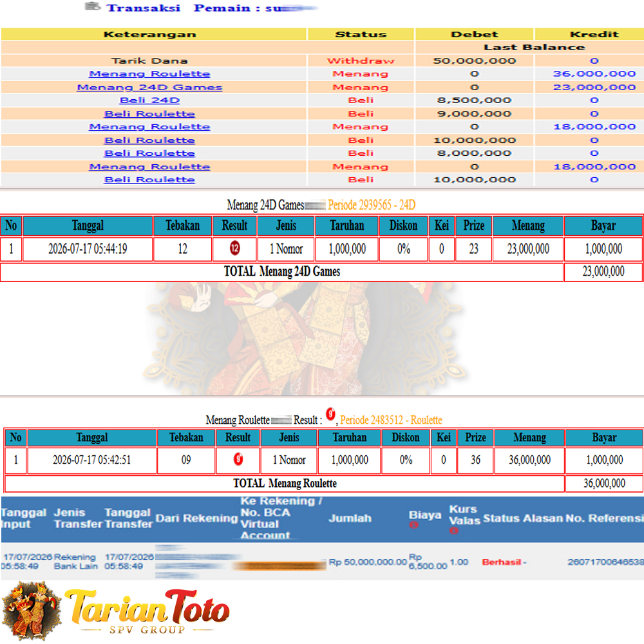This screenshot has height=644, width=644.
Task: Click the Jumlah column header
Action: click(350, 518)
